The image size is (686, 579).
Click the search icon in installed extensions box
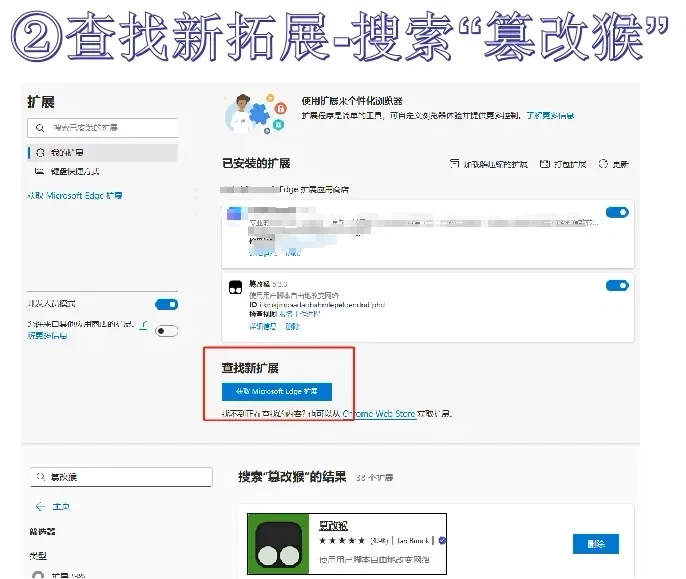pos(40,128)
